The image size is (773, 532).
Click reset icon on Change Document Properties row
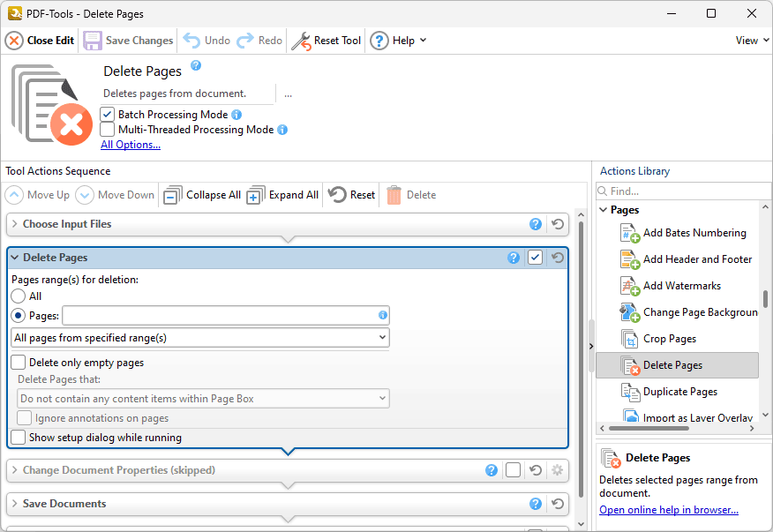(x=536, y=470)
